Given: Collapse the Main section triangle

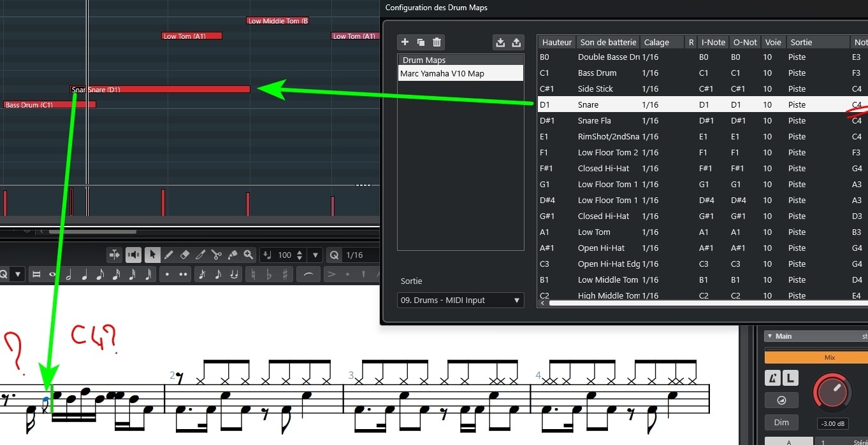Looking at the screenshot, I should [769, 336].
